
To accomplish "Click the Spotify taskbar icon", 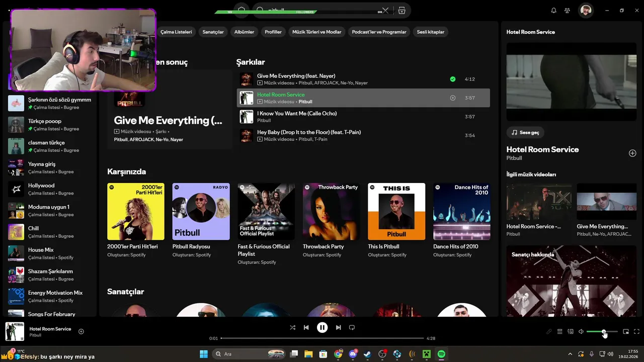I will click(x=441, y=354).
